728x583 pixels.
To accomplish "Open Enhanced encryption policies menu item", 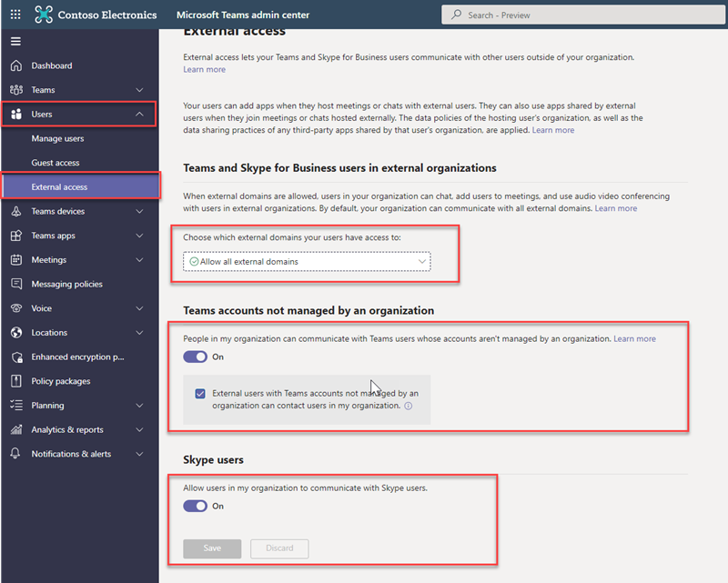I will (80, 357).
